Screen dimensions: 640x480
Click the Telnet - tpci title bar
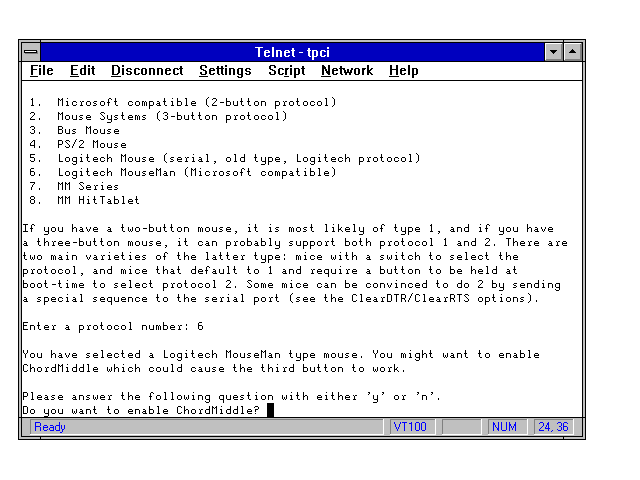290,51
